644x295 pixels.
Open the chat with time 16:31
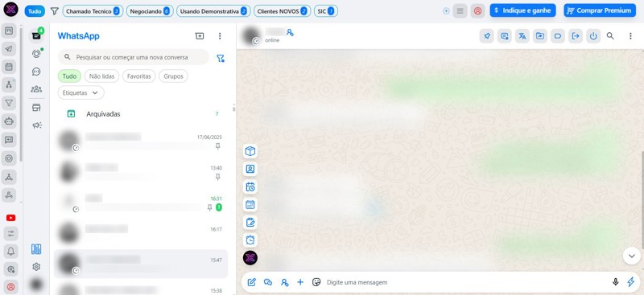pos(141,203)
